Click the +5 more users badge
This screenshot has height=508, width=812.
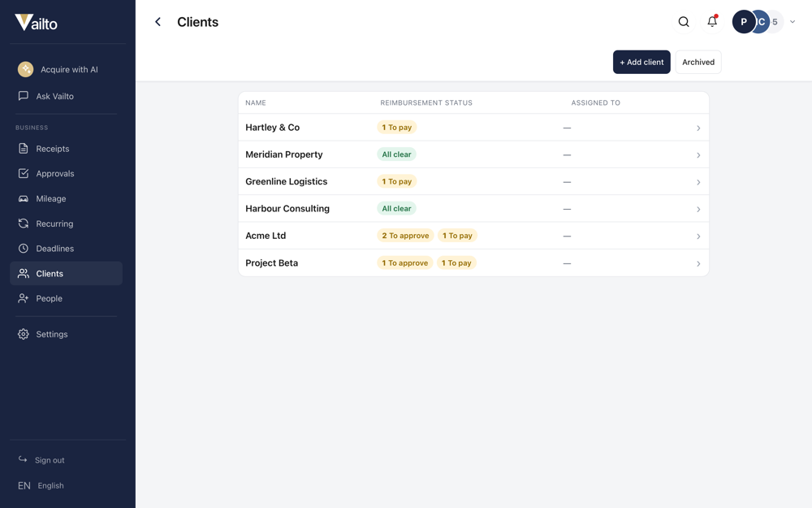775,22
